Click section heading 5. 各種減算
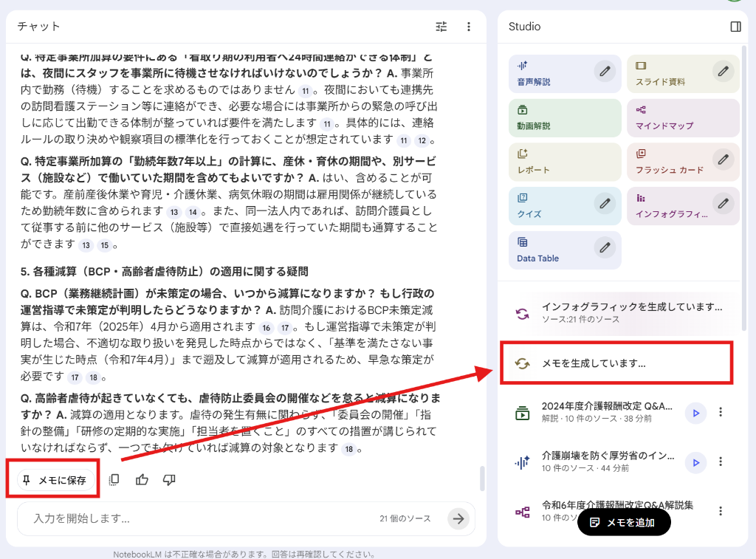The width and height of the screenshot is (756, 559). tap(164, 272)
